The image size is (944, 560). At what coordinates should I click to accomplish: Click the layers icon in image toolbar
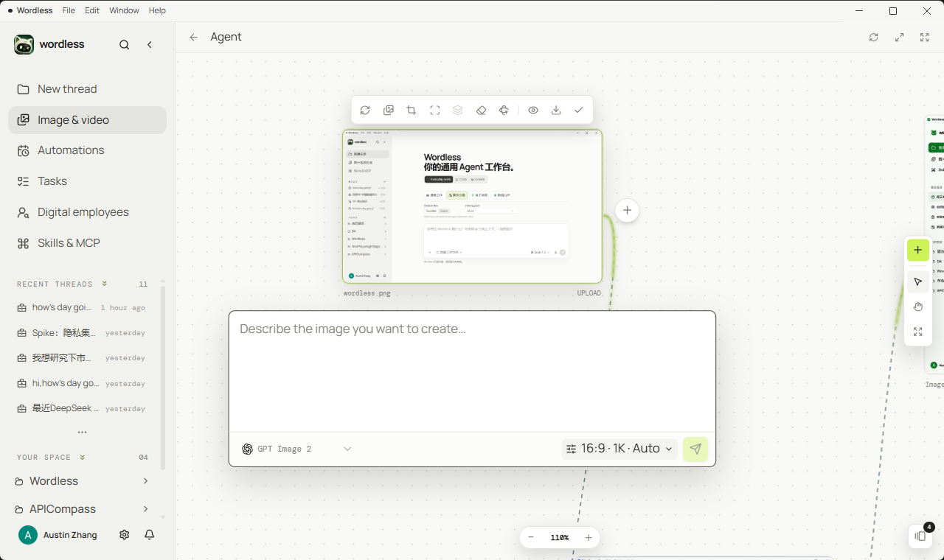[x=458, y=111]
